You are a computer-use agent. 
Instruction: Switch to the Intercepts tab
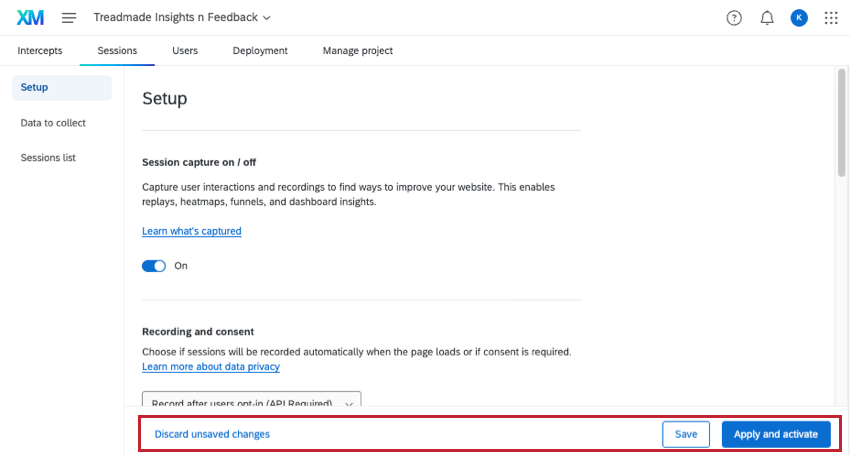point(40,51)
